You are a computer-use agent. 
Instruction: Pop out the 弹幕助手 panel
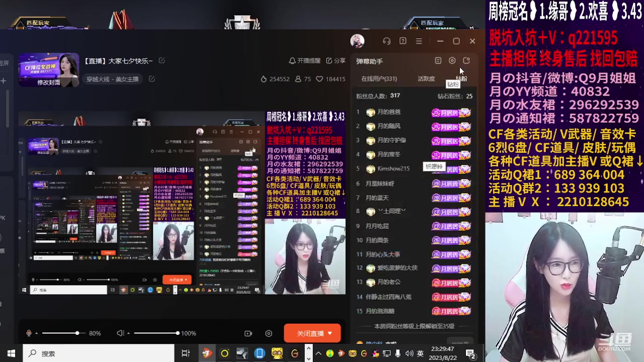(466, 60)
